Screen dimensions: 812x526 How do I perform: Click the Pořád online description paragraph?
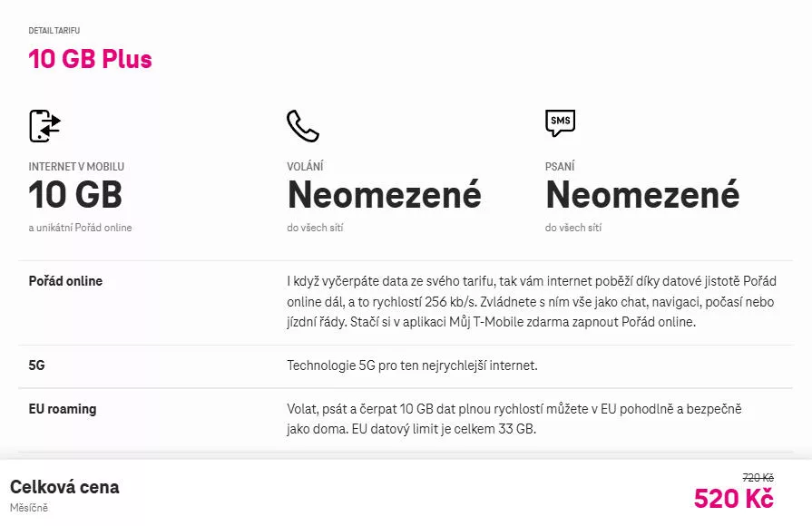pos(532,302)
